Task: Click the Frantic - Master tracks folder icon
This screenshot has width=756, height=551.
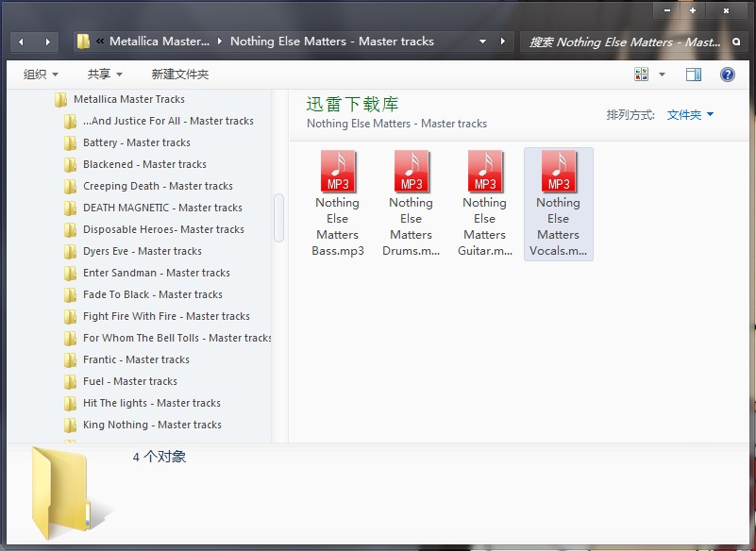Action: pyautogui.click(x=71, y=359)
